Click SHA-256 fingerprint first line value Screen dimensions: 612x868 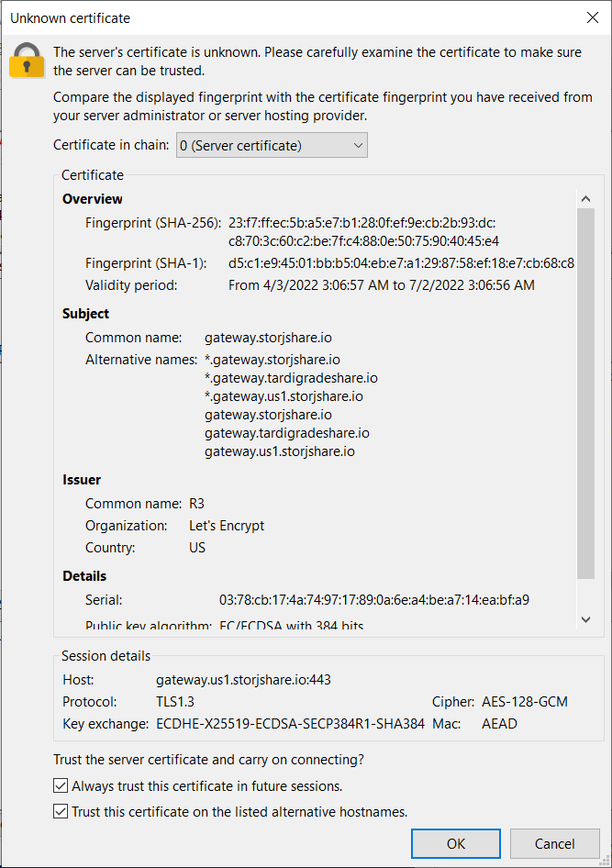click(362, 223)
